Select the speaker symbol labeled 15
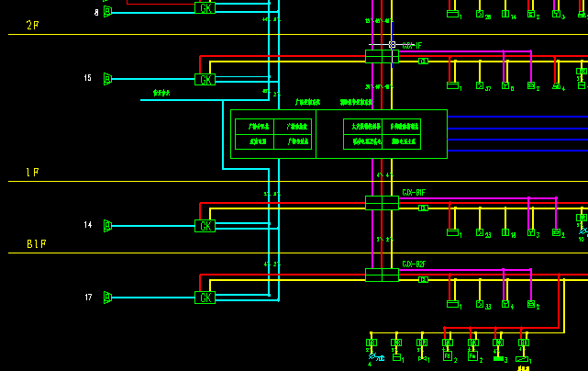Image resolution: width=588 pixels, height=371 pixels. 107,79
